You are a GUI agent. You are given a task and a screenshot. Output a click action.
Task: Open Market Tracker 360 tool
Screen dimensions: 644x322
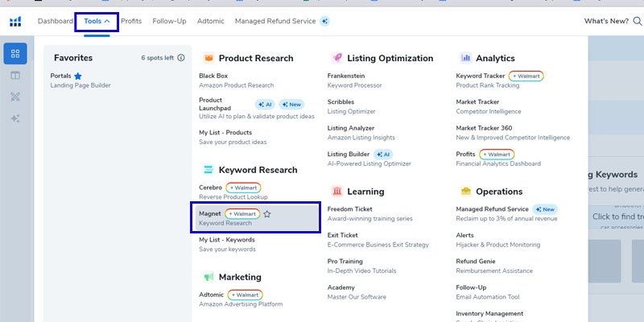(x=513, y=133)
